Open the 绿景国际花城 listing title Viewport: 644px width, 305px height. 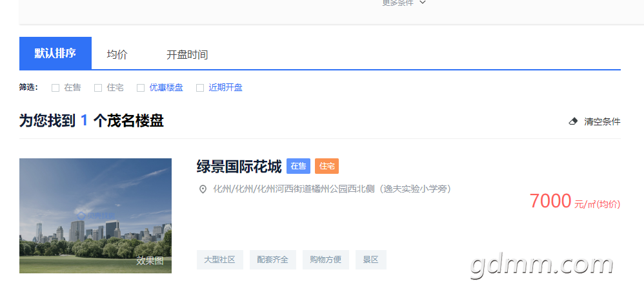click(x=239, y=167)
